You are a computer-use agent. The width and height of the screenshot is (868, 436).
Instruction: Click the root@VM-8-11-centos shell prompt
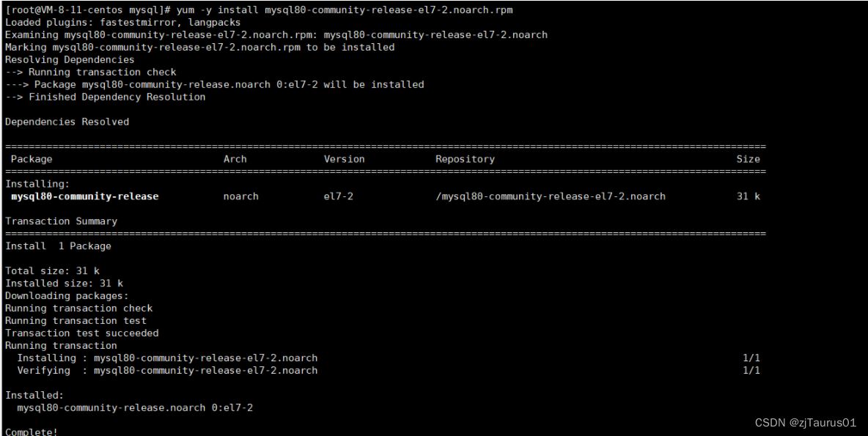89,10
